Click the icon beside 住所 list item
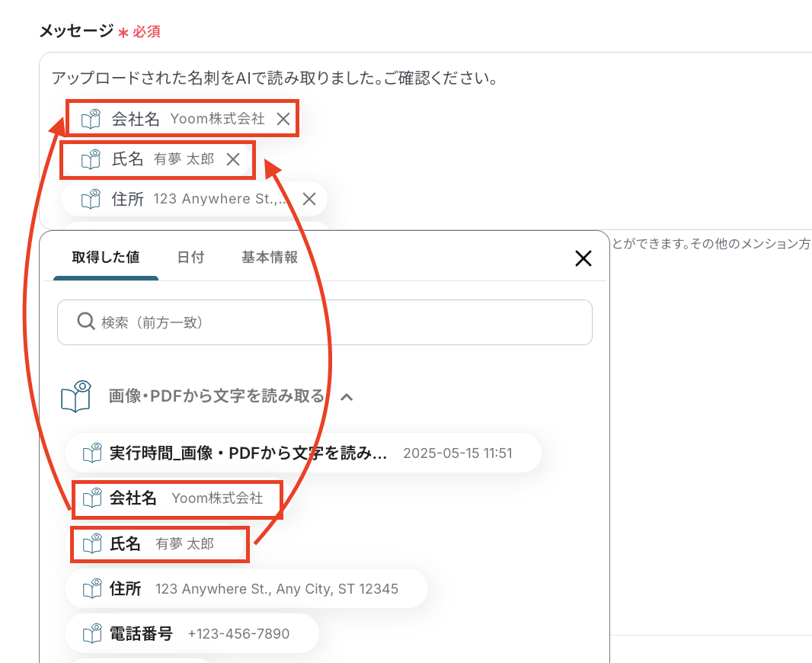The height and width of the screenshot is (663, 812). 92,589
